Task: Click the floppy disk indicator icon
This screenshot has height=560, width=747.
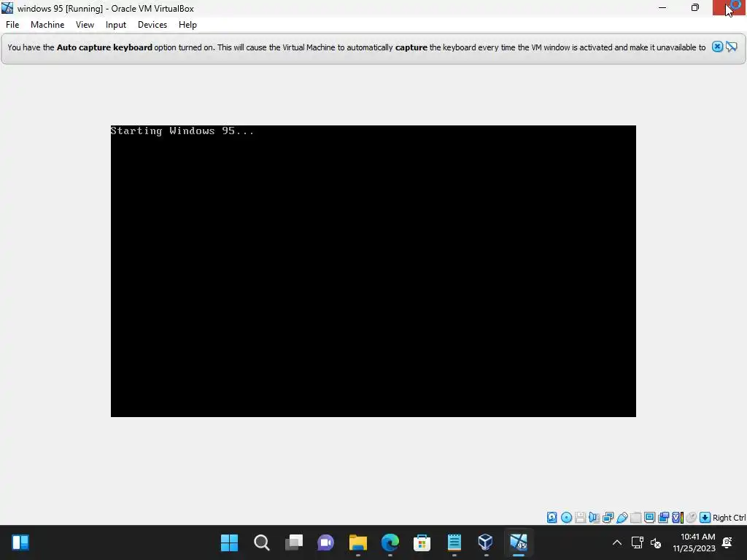Action: [x=580, y=518]
